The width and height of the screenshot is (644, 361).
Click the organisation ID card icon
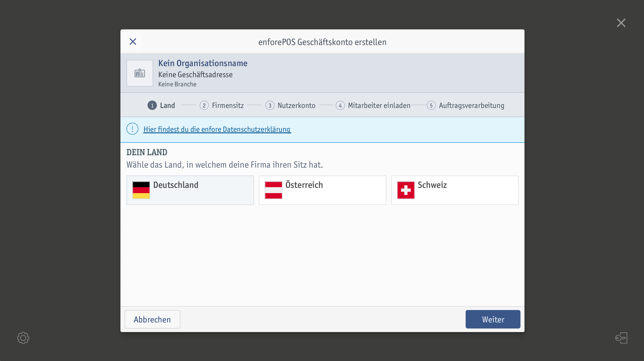(140, 73)
